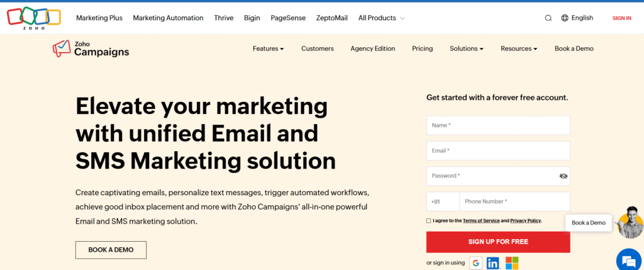Click the Zoho logo icon
This screenshot has width=644, height=270.
click(x=34, y=18)
